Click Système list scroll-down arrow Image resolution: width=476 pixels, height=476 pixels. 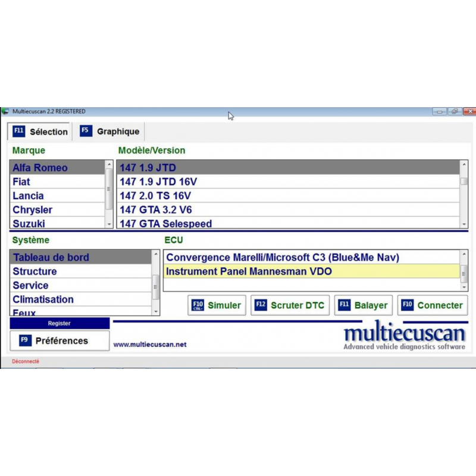tap(156, 311)
